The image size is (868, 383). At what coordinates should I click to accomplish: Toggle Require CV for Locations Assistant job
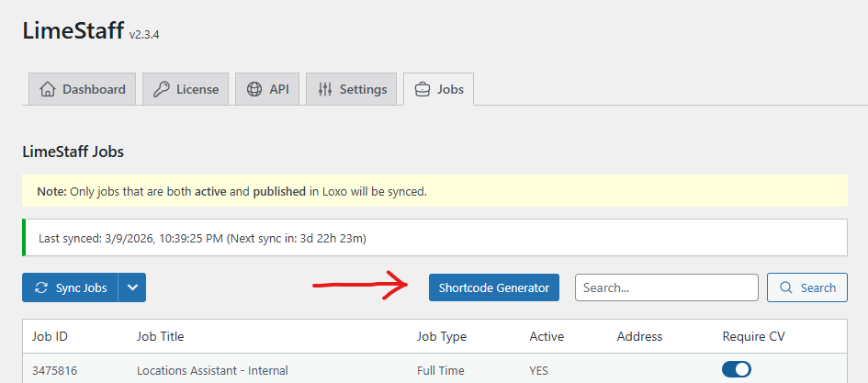point(737,370)
